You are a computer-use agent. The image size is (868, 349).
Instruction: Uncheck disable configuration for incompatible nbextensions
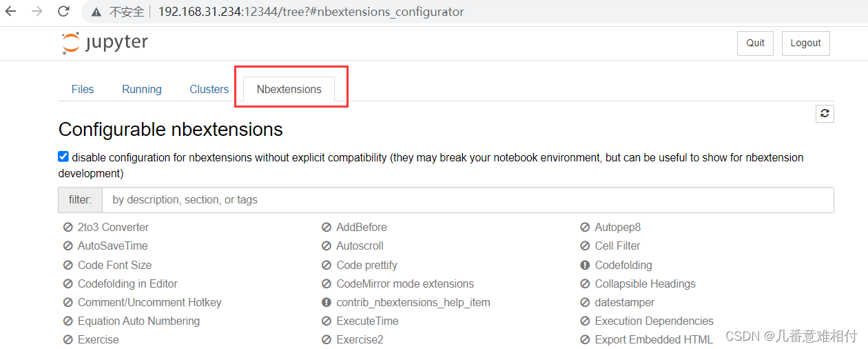tap(63, 157)
